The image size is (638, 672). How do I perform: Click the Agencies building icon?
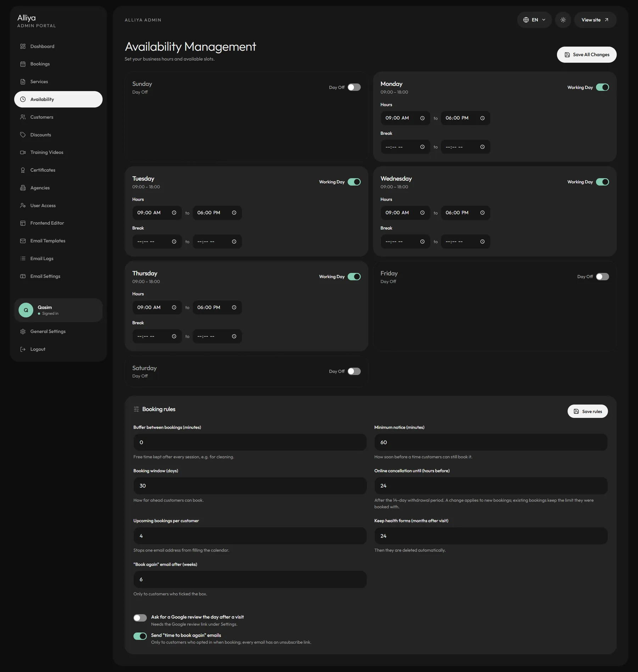click(x=23, y=188)
